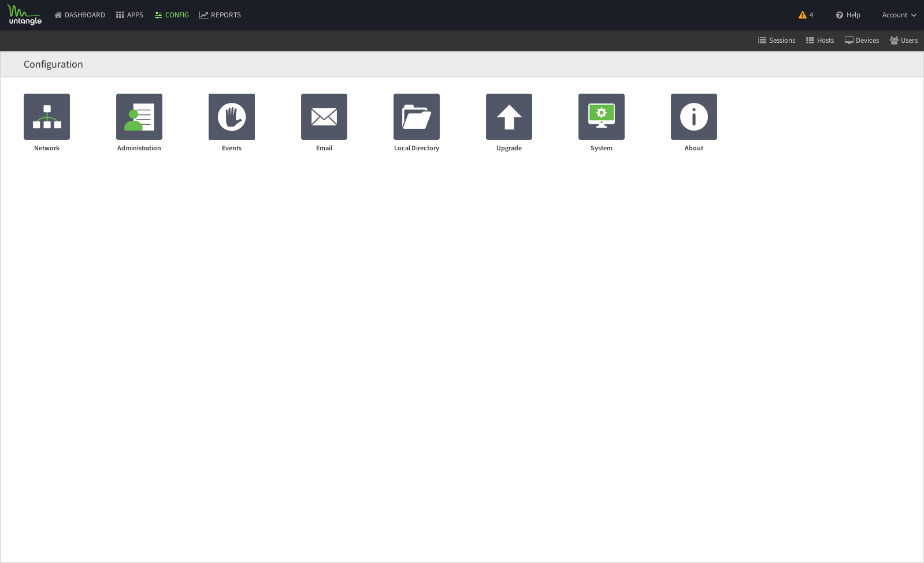The height and width of the screenshot is (563, 924).
Task: Open the System monitor icon
Action: (602, 117)
